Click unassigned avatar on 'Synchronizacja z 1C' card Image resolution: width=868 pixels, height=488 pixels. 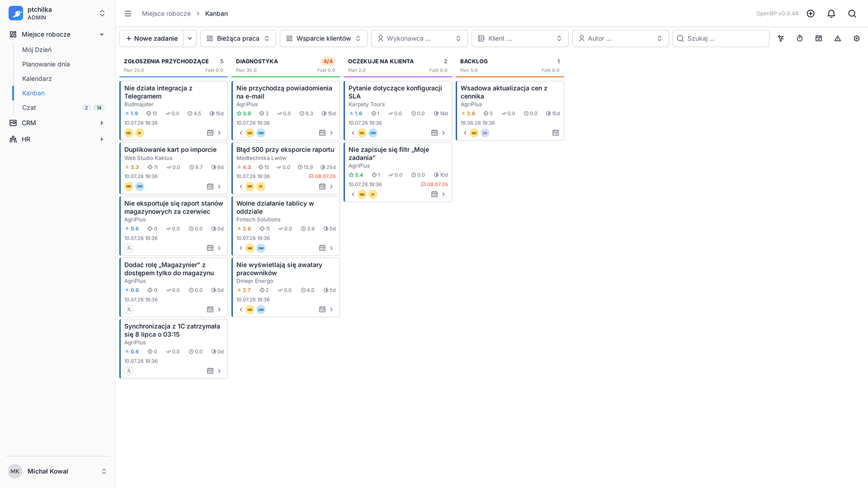[x=129, y=371]
